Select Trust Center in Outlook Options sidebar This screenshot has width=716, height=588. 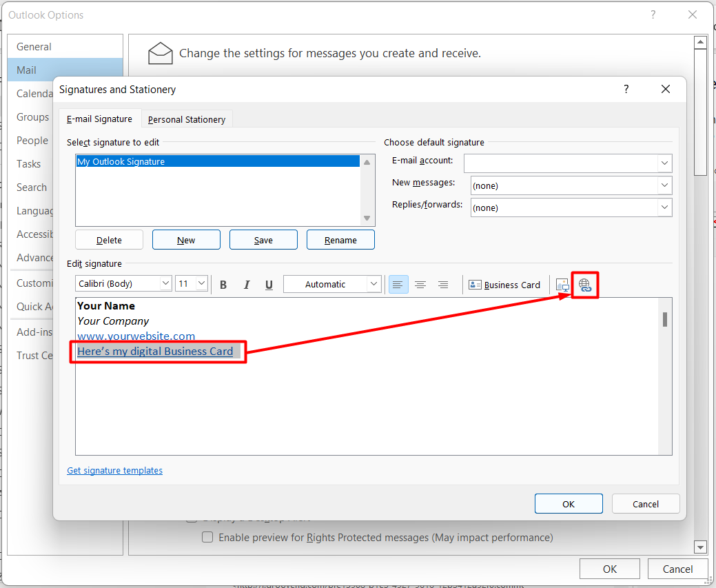click(34, 356)
